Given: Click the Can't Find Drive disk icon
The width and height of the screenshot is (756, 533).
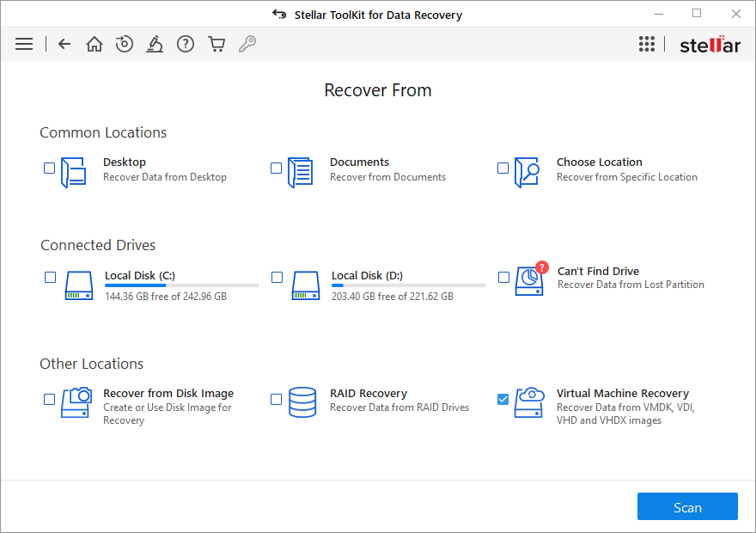Looking at the screenshot, I should point(529,279).
